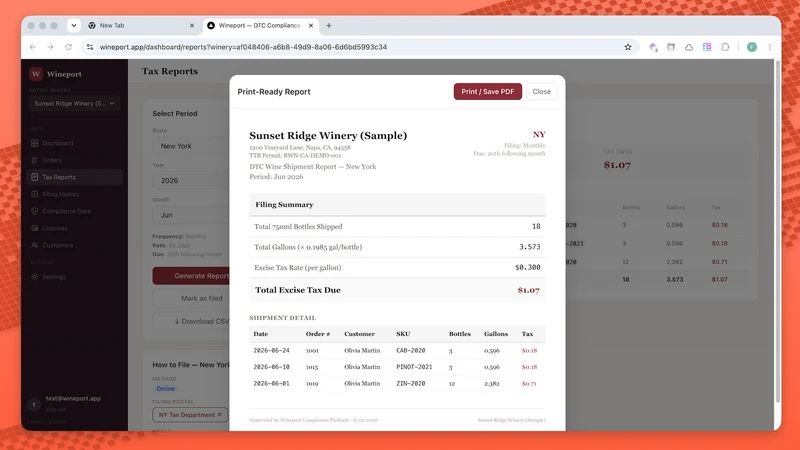Expand the Sunset Ridge Winery selector
The width and height of the screenshot is (800, 450).
pyautogui.click(x=74, y=103)
